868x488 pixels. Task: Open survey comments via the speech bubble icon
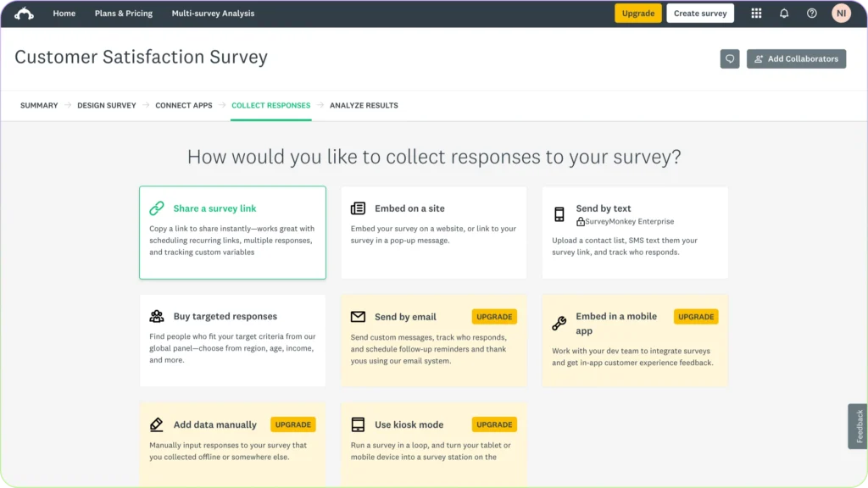pos(729,58)
